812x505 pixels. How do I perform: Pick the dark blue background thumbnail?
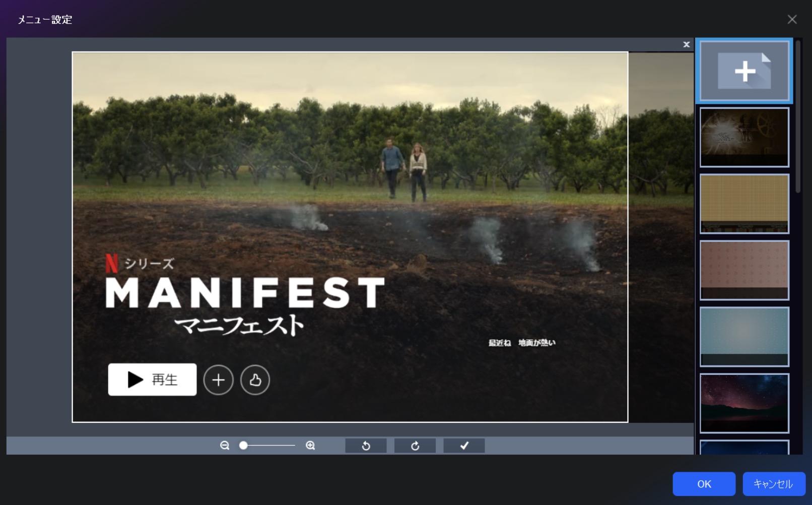click(x=745, y=447)
